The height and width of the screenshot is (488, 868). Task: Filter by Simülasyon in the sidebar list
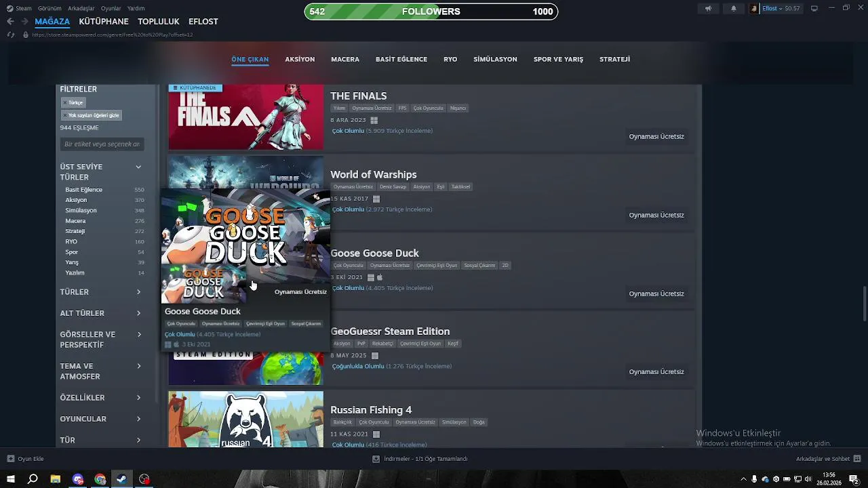81,210
